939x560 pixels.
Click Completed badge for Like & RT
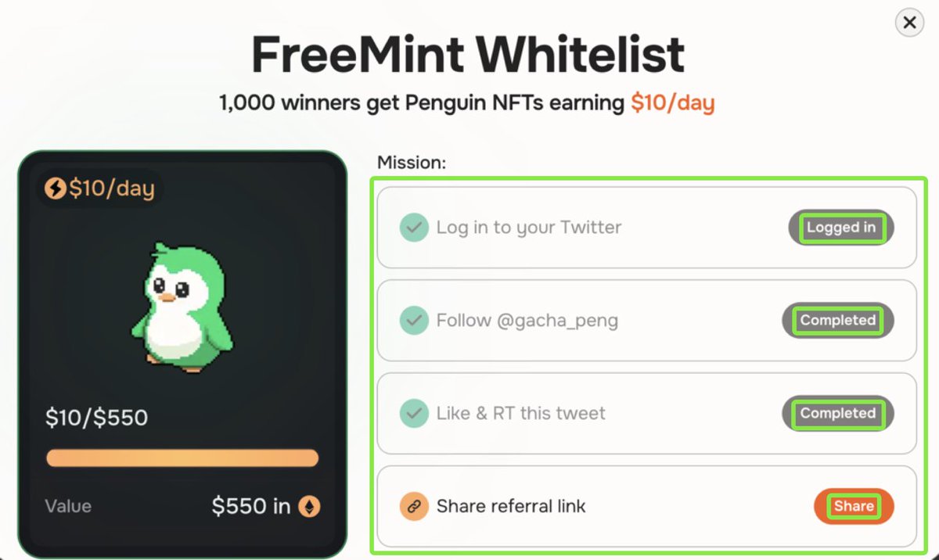pos(838,414)
